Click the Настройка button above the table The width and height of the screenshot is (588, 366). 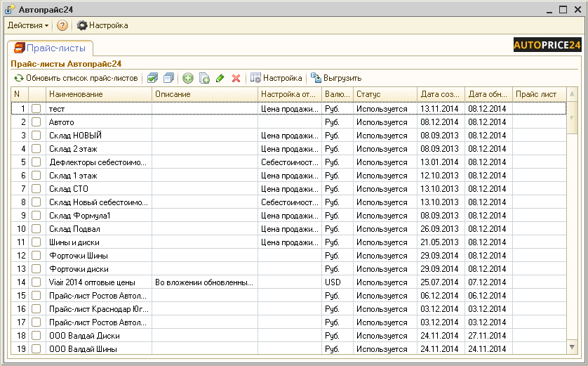[276, 78]
